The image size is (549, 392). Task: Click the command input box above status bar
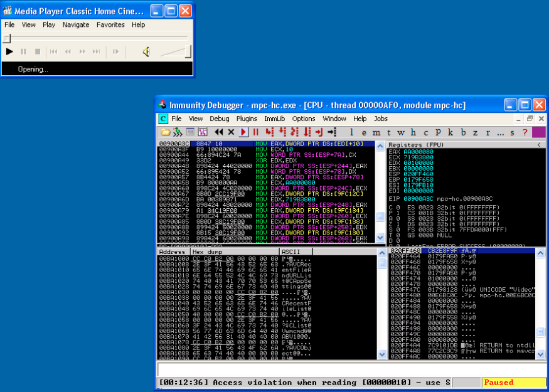pos(351,369)
